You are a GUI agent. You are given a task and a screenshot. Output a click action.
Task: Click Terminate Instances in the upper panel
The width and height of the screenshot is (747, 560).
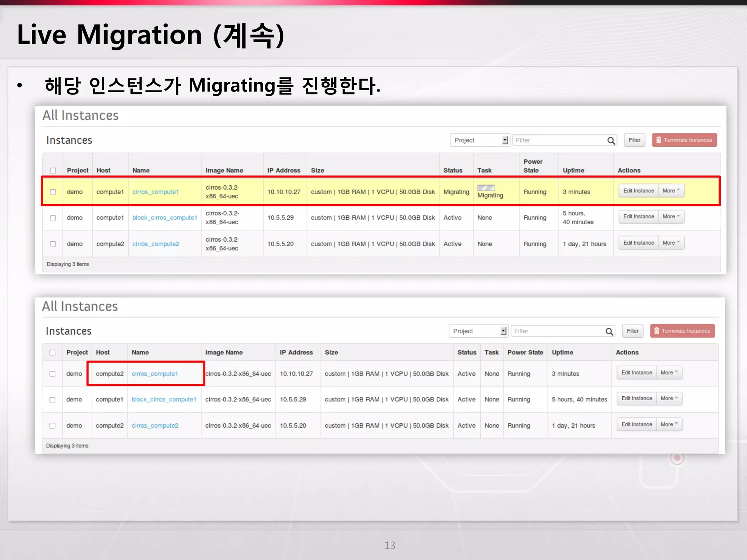pos(685,140)
